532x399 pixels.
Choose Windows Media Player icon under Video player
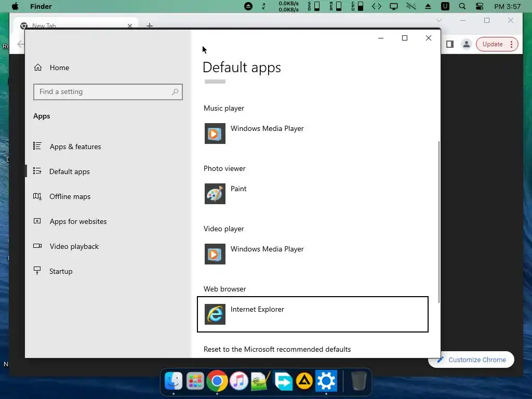point(215,254)
